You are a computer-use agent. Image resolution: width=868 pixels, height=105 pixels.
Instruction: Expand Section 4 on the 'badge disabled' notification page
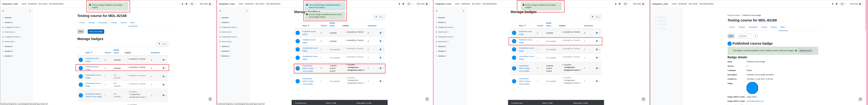coord(436,56)
